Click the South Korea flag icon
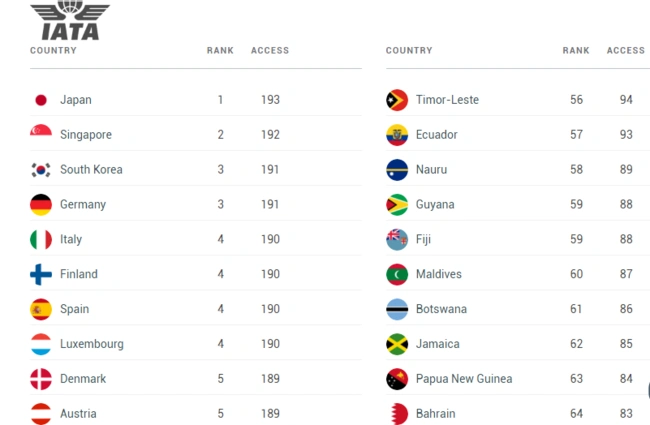Screen dimensions: 650x425 (x=41, y=170)
